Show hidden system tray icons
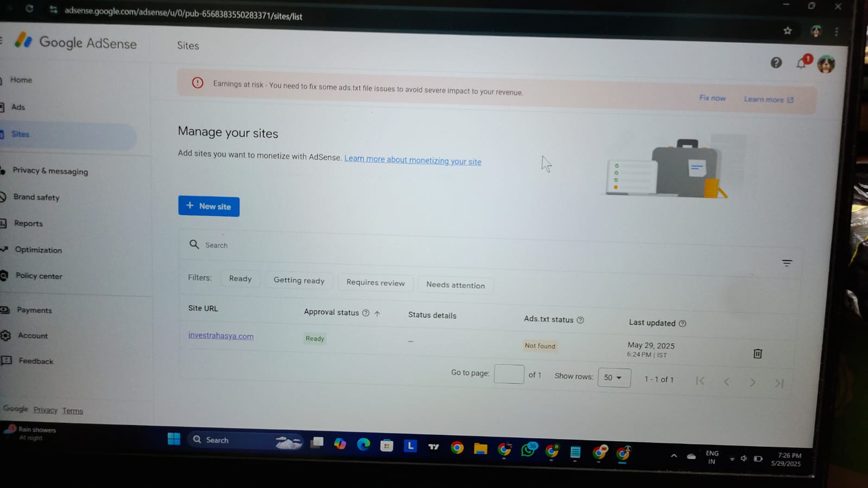This screenshot has height=488, width=868. (x=674, y=457)
